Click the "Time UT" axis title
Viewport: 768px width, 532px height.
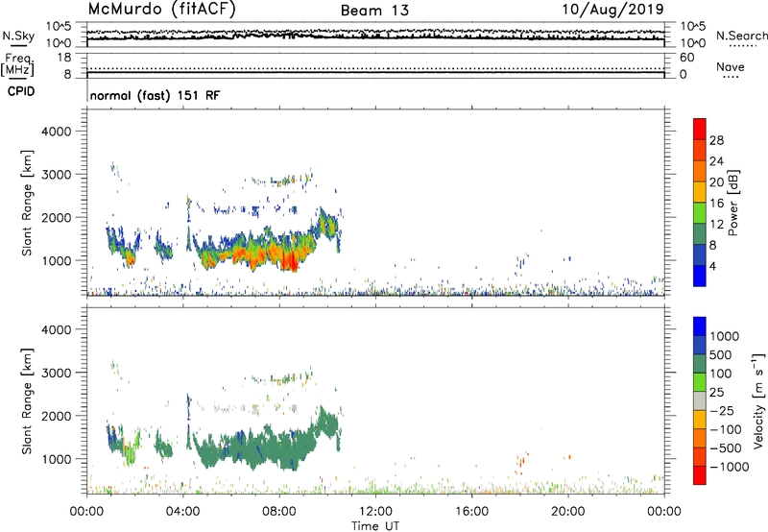pos(375,526)
